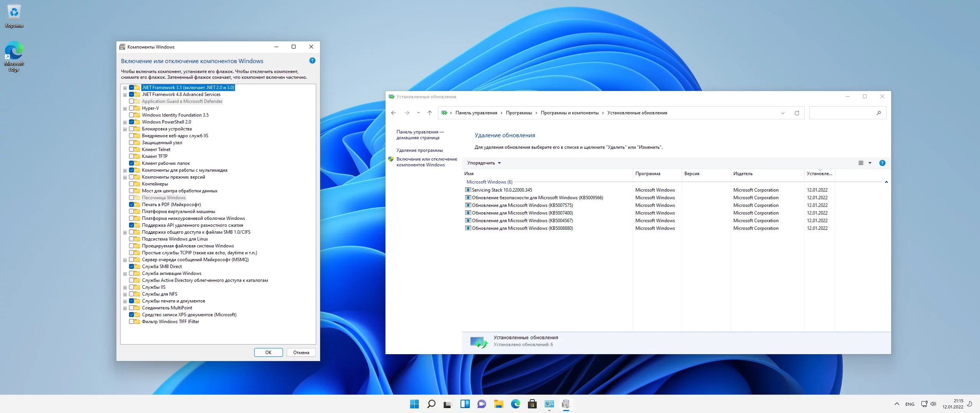Click the blue help icon in updates toolbar

coord(882,163)
